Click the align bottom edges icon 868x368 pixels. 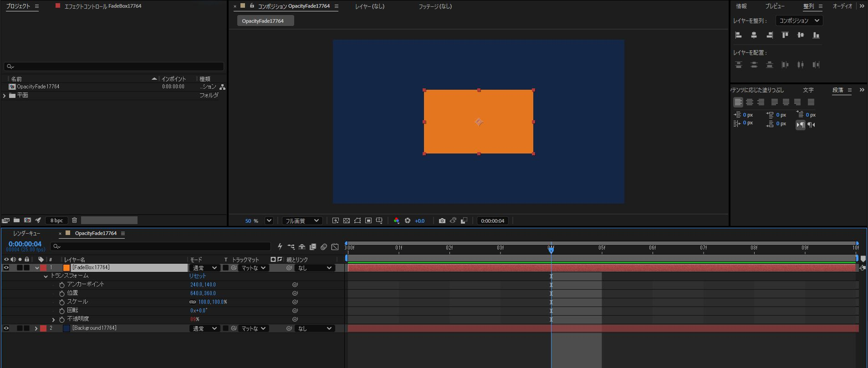pos(816,35)
